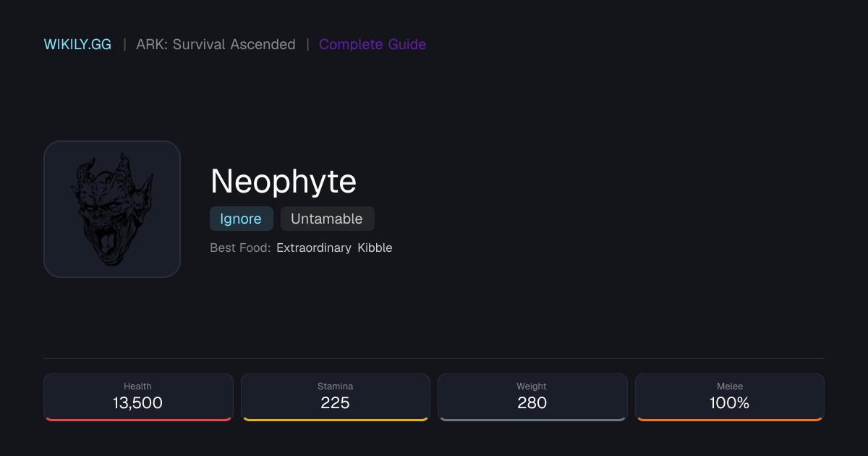
Task: Select ARK: Survival Ascended breadcrumb
Action: point(216,44)
